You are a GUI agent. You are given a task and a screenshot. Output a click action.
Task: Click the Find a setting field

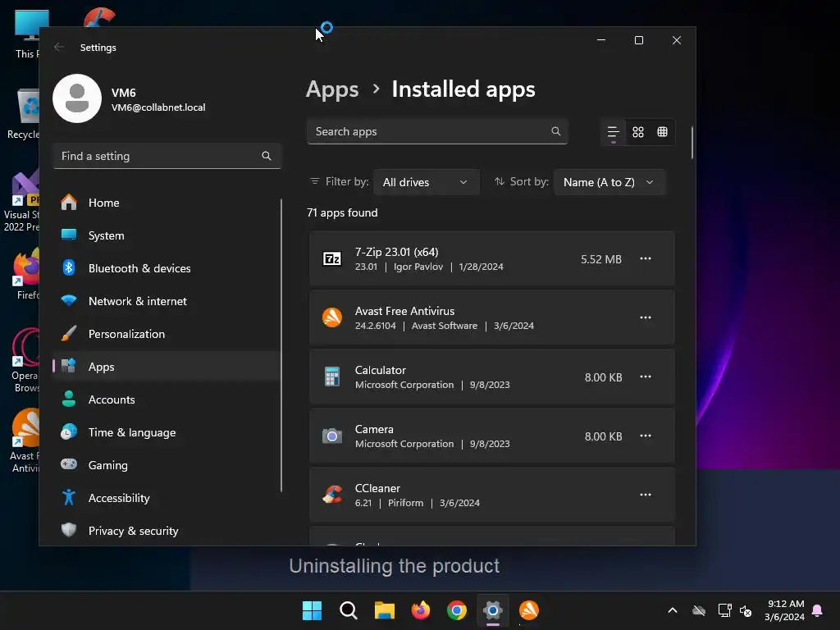point(167,156)
